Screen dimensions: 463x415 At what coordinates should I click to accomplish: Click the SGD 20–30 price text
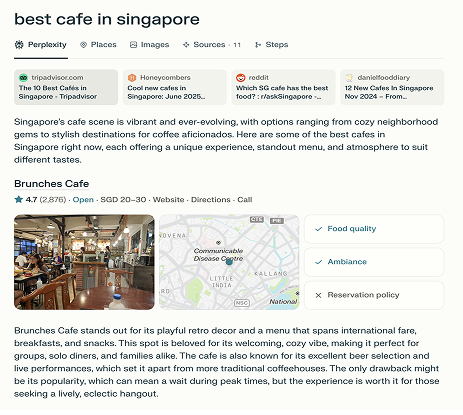point(123,200)
